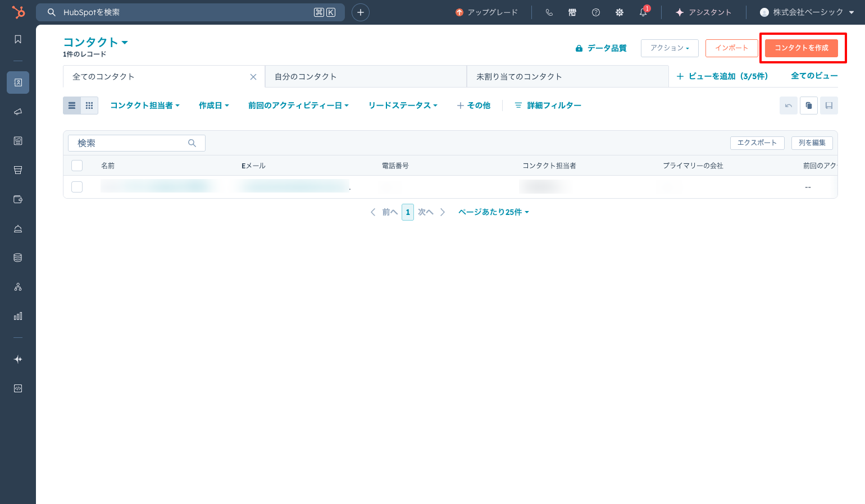Expand the コンタクト担当者 filter dropdown

(x=144, y=106)
